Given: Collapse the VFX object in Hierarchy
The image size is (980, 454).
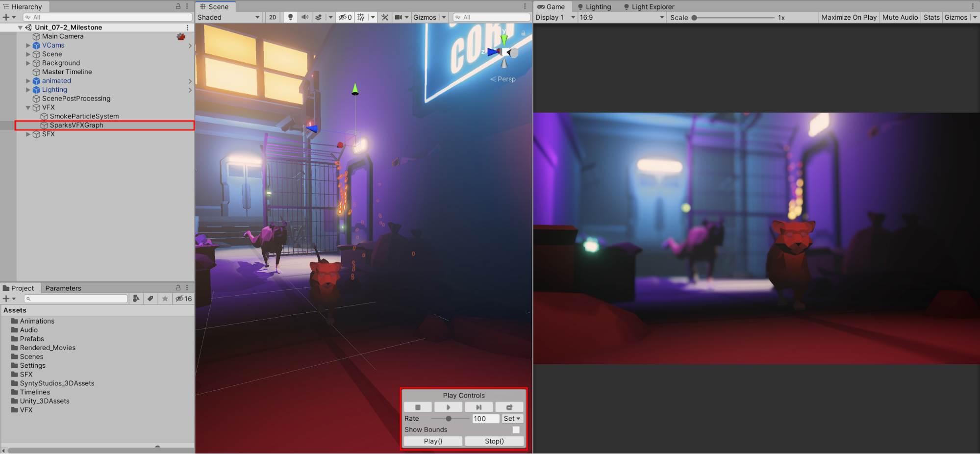Looking at the screenshot, I should tap(28, 108).
